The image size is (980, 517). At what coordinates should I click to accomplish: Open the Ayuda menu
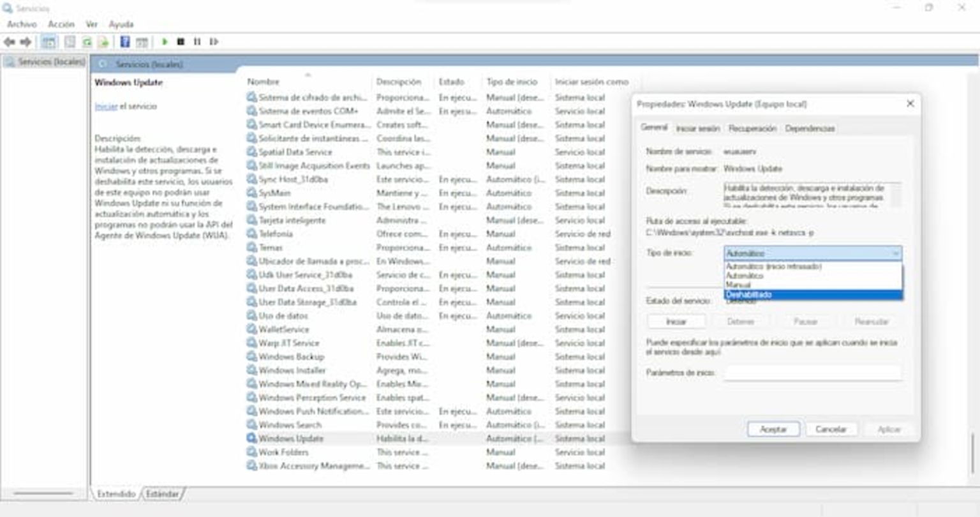pyautogui.click(x=121, y=24)
